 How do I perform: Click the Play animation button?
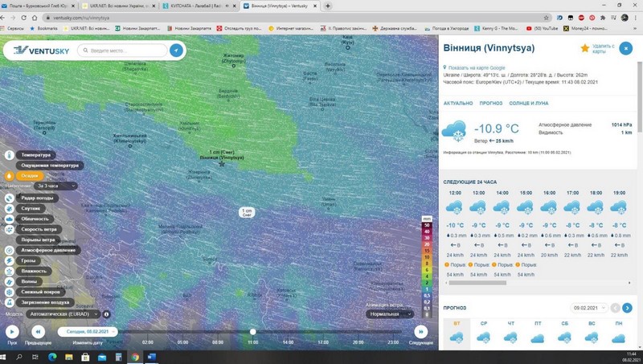[12, 332]
